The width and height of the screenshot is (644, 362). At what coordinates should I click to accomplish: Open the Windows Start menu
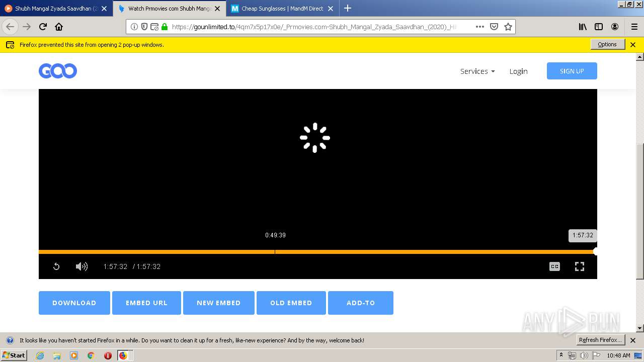coord(14,355)
